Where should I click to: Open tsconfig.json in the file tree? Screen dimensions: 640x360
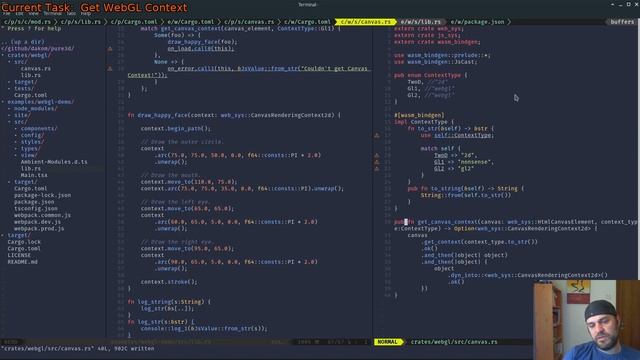click(x=36, y=209)
